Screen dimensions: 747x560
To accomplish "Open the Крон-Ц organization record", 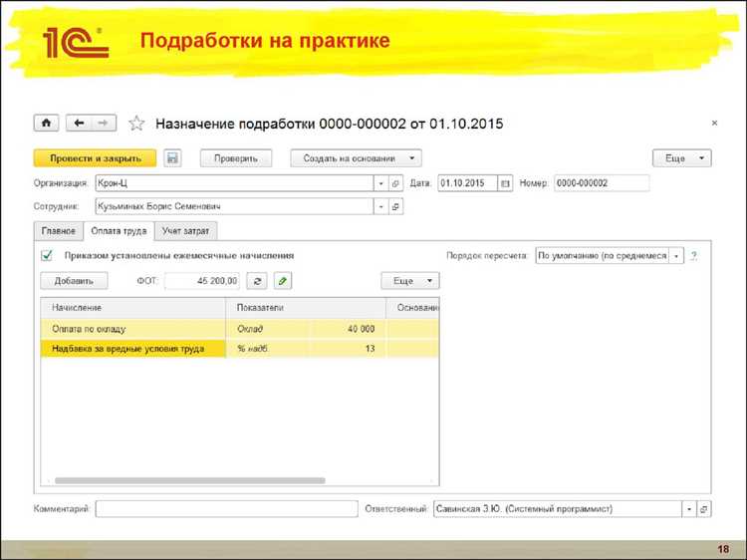I will (x=395, y=183).
